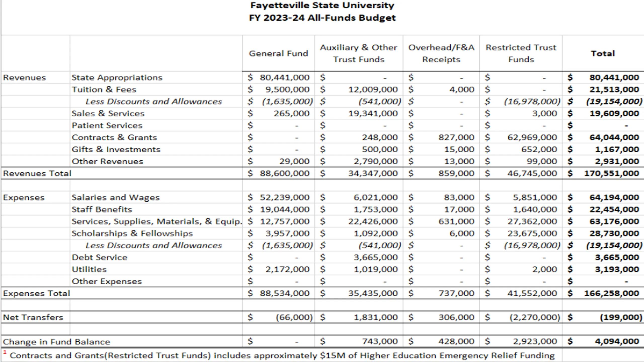Select General Fund utilities 2,172,000
644x362 pixels.
[287, 269]
